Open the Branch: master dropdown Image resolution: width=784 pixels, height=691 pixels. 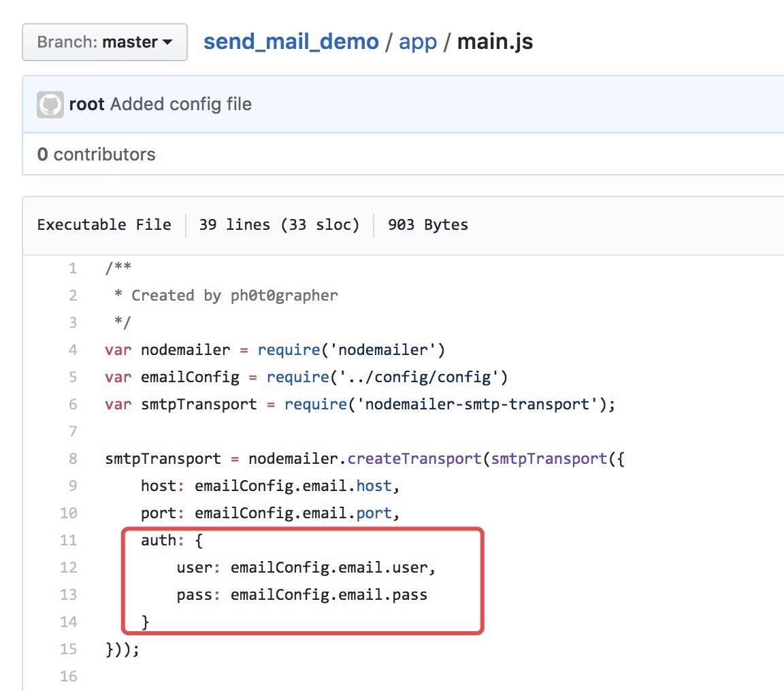click(105, 42)
